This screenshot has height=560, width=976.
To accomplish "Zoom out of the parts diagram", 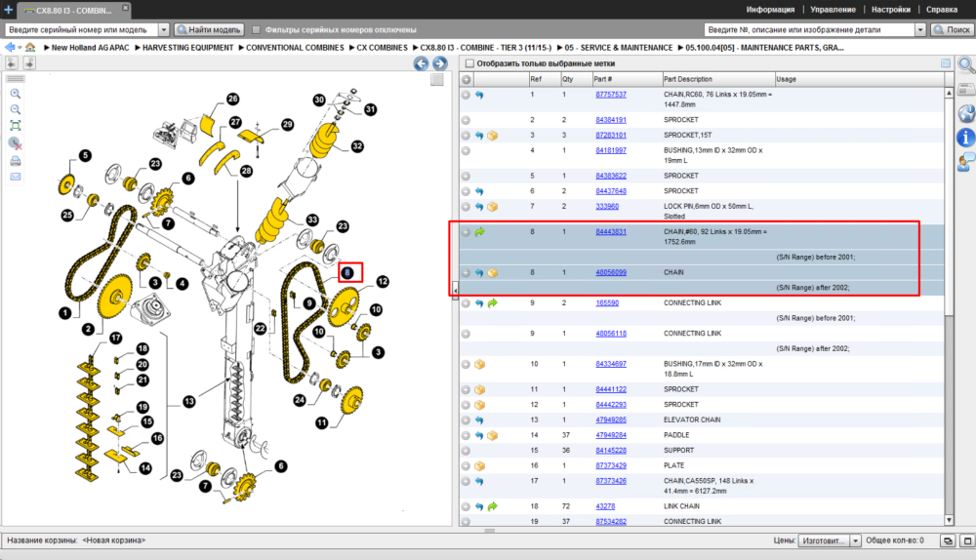I will click(x=16, y=109).
